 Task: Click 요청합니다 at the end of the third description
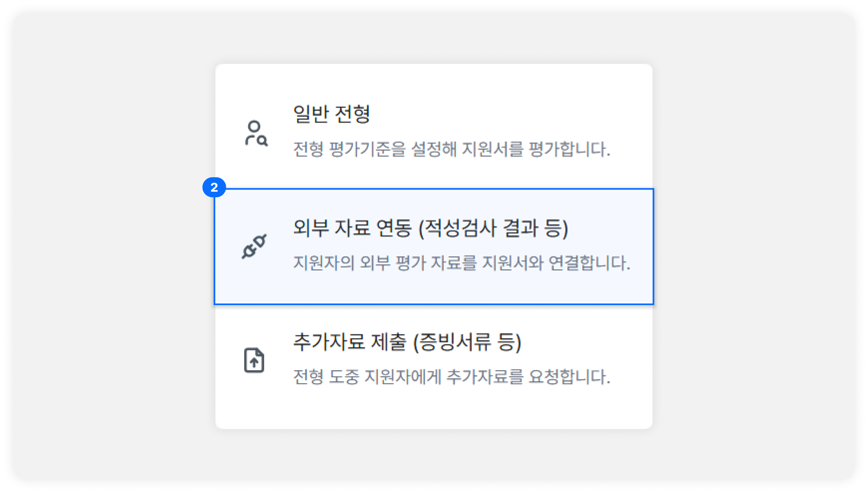coord(570,377)
